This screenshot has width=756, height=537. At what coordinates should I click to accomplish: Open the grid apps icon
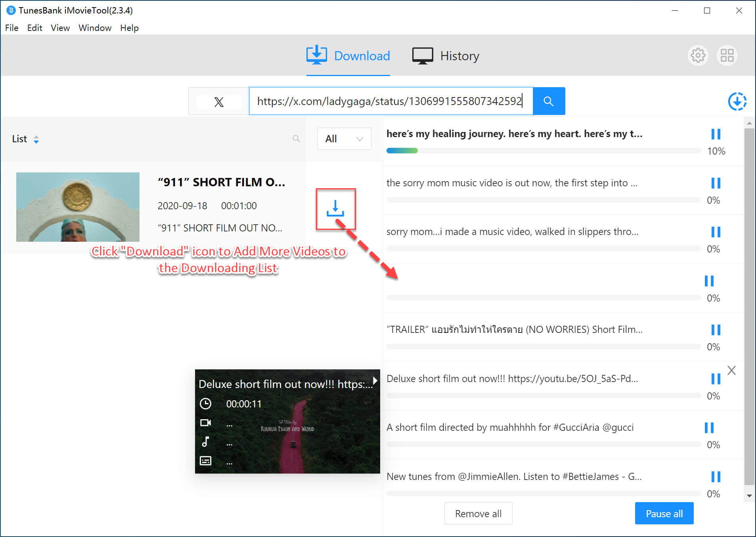pos(727,55)
